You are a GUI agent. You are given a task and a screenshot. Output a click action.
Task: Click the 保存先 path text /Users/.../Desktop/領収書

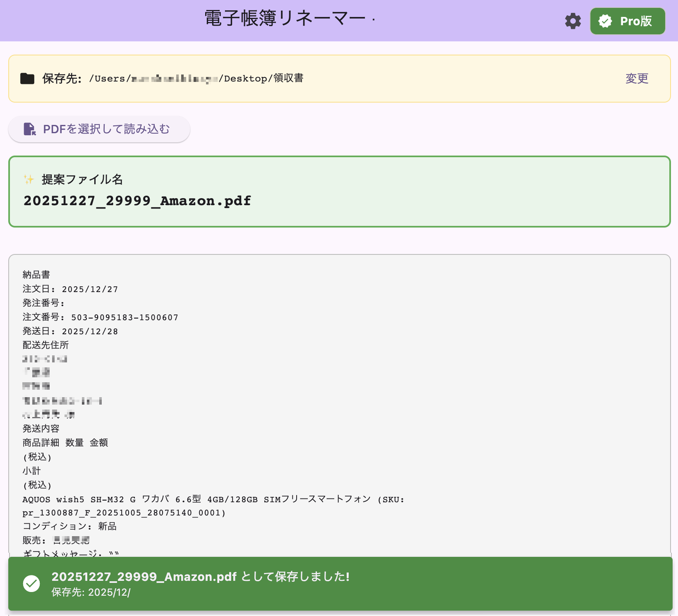[x=196, y=79]
